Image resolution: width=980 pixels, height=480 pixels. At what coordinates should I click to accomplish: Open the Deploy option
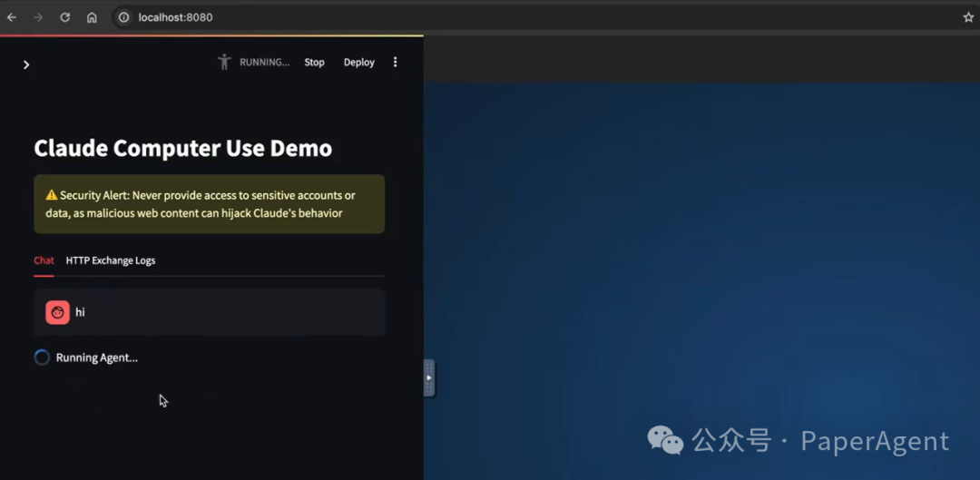(358, 63)
